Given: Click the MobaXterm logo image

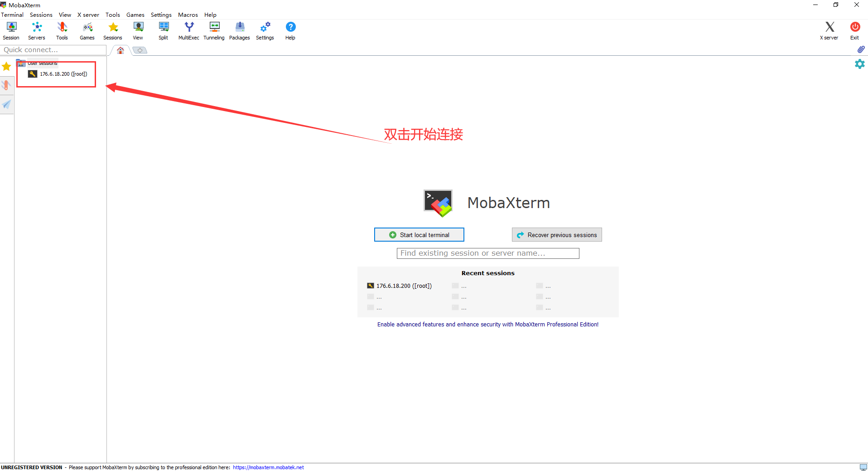Looking at the screenshot, I should 438,203.
